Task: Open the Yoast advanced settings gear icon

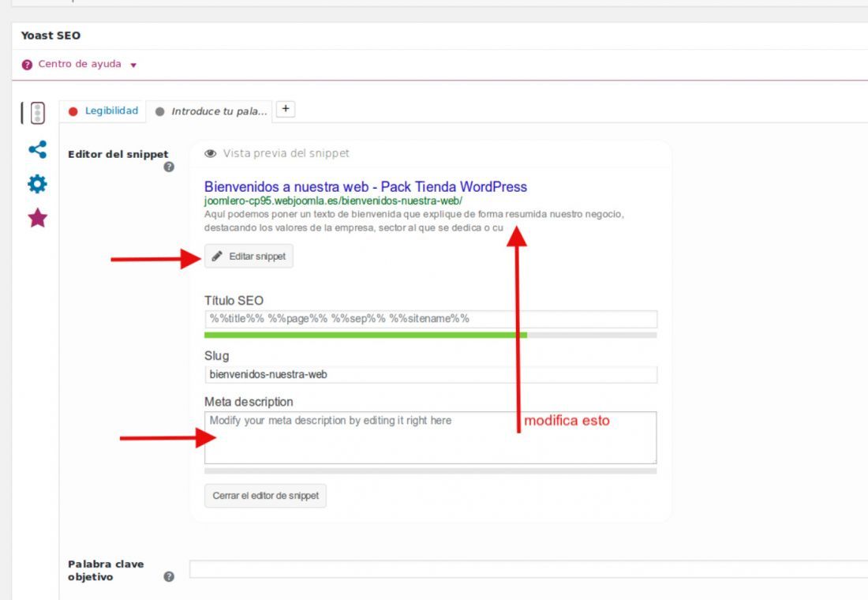Action: [37, 183]
